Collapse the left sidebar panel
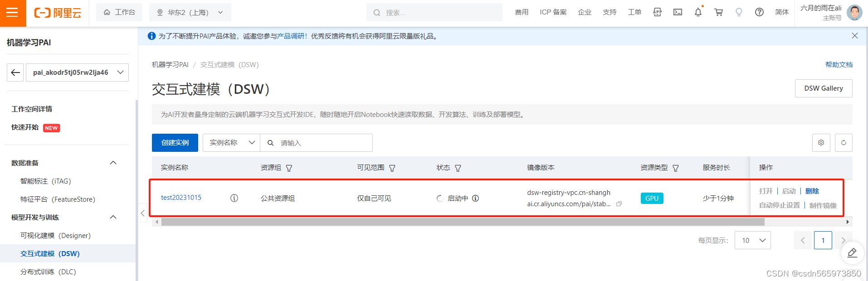 [142, 213]
